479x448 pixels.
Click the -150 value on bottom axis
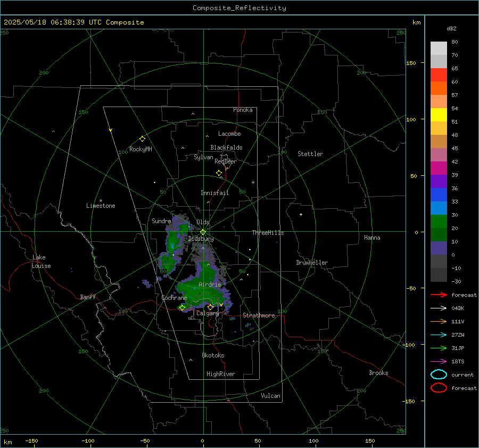pos(31,441)
